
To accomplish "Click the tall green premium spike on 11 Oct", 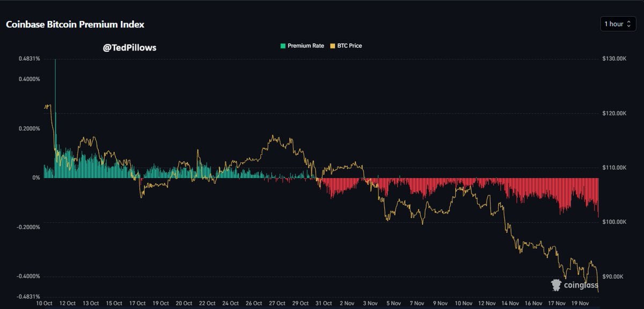I will point(55,118).
